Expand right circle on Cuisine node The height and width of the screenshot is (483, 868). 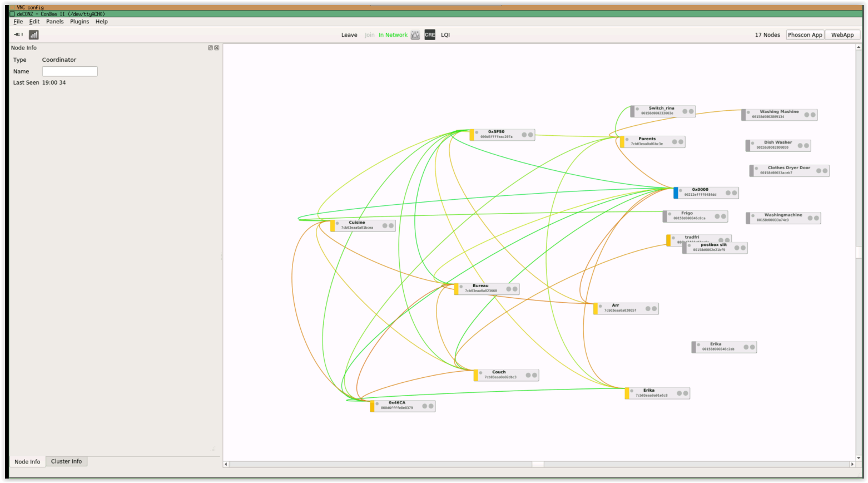click(391, 226)
